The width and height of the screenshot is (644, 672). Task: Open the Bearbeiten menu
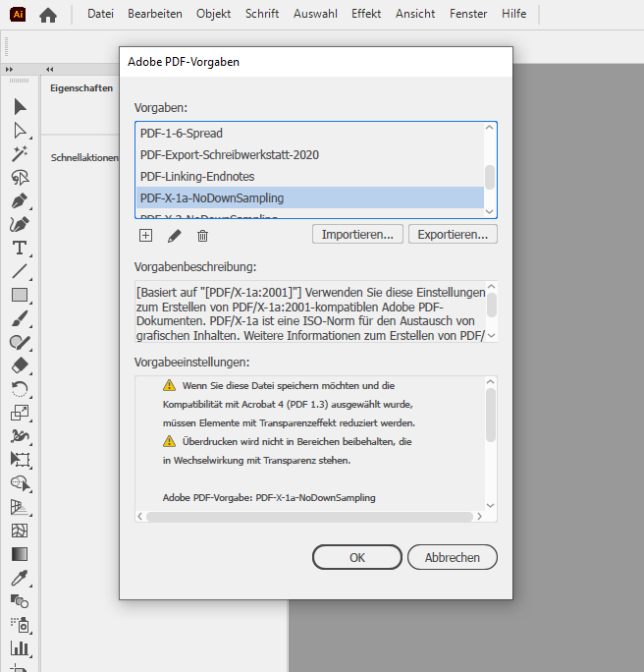155,14
